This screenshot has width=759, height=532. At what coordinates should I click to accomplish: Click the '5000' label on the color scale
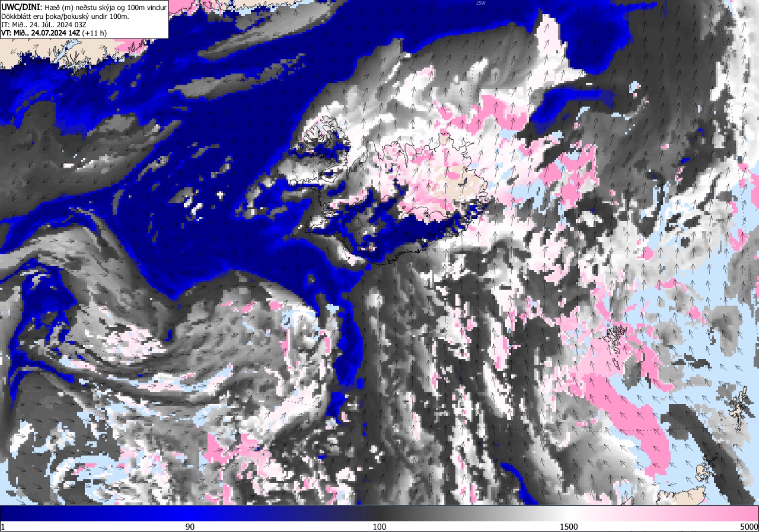748,527
